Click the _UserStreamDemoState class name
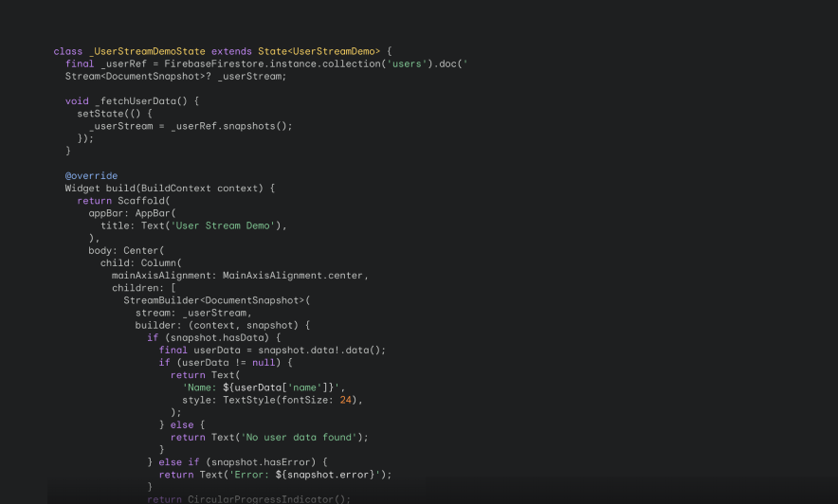 147,51
